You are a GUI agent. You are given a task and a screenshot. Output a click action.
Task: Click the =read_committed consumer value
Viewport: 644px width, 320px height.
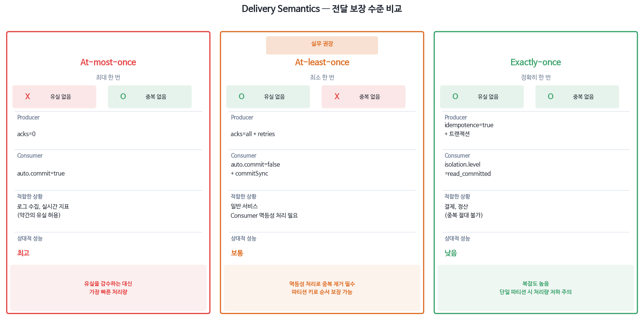[x=468, y=174]
